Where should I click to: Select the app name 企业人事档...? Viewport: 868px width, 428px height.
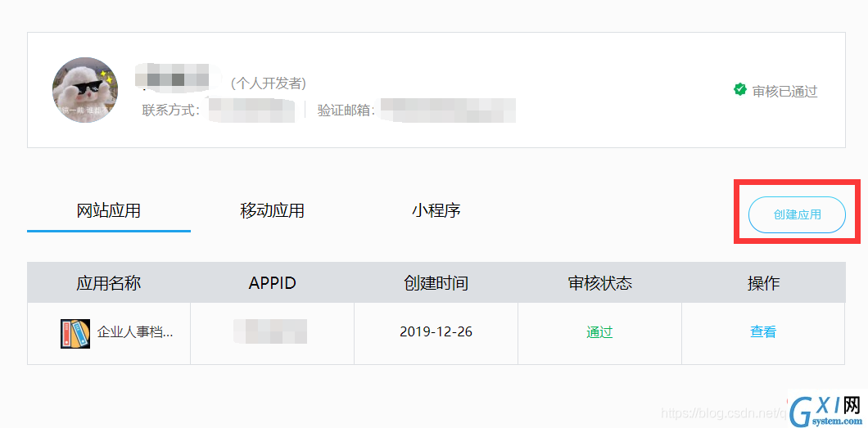(x=135, y=332)
